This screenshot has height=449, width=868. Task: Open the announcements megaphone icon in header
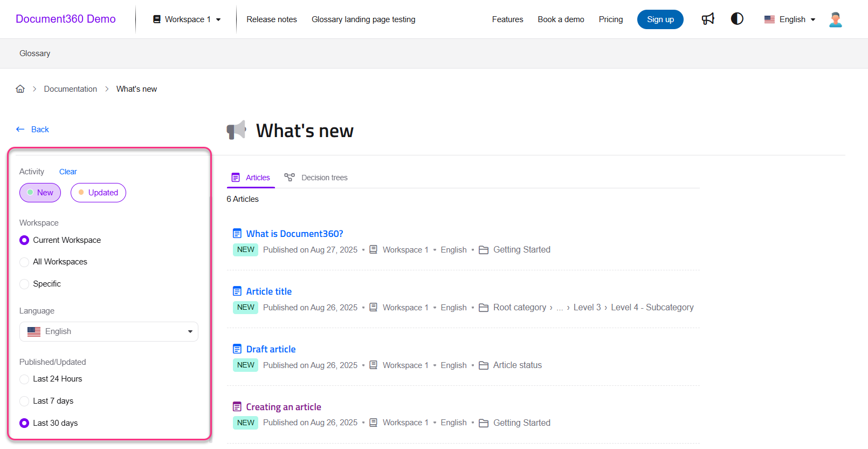708,19
